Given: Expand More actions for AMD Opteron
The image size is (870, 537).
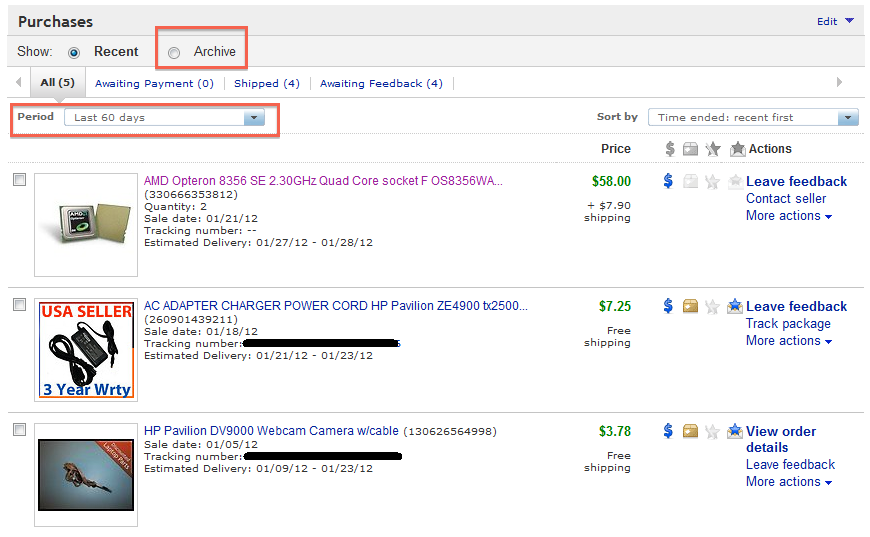Looking at the screenshot, I should pyautogui.click(x=789, y=216).
